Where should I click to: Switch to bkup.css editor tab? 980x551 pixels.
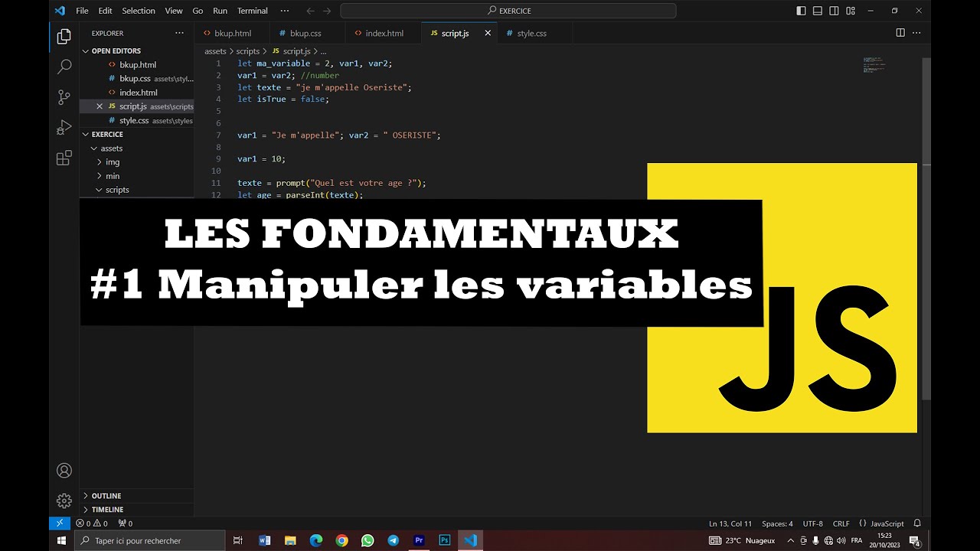(307, 33)
